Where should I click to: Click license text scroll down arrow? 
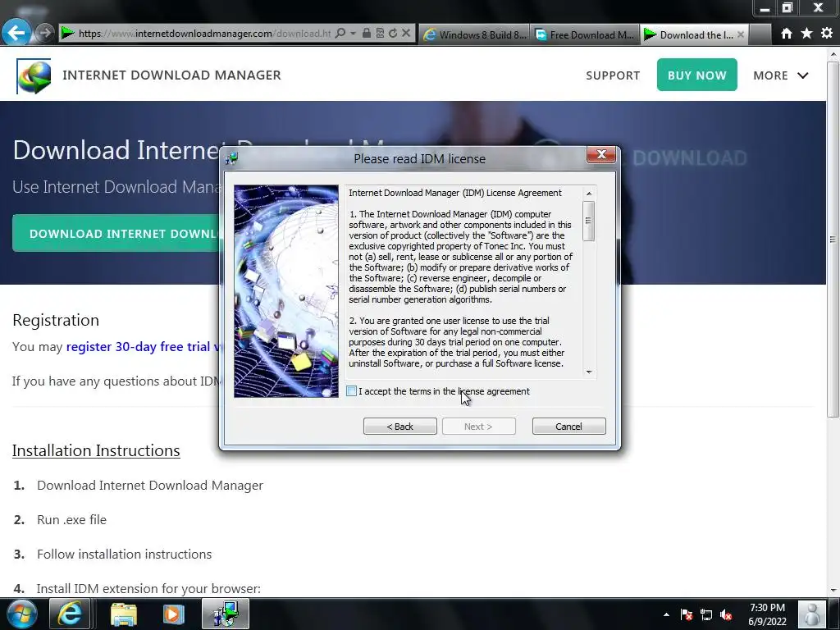click(589, 372)
